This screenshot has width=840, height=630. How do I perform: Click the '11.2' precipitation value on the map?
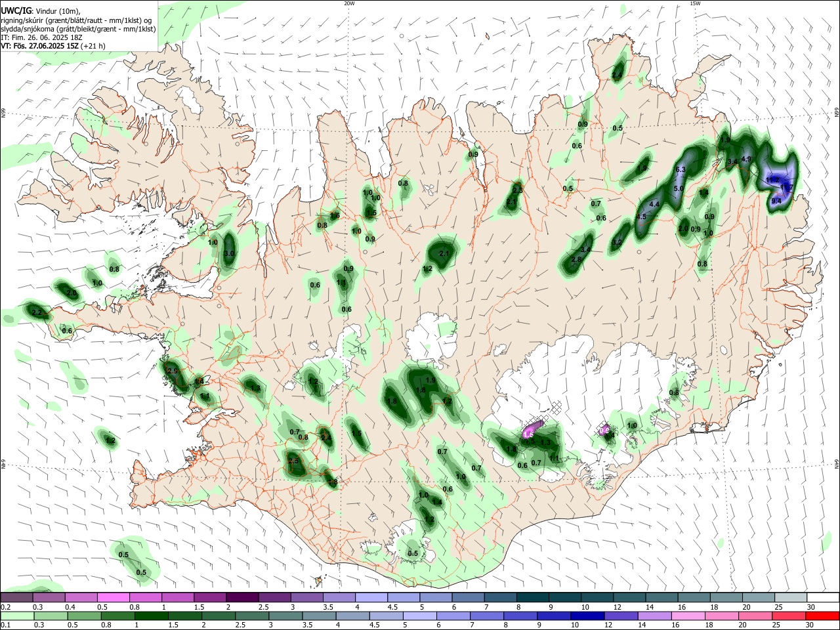pos(772,179)
